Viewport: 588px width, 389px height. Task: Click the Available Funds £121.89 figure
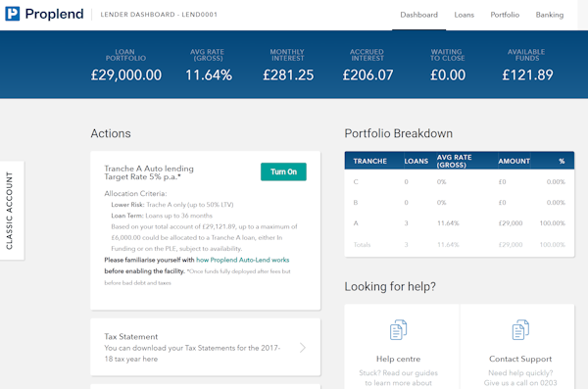tap(527, 75)
